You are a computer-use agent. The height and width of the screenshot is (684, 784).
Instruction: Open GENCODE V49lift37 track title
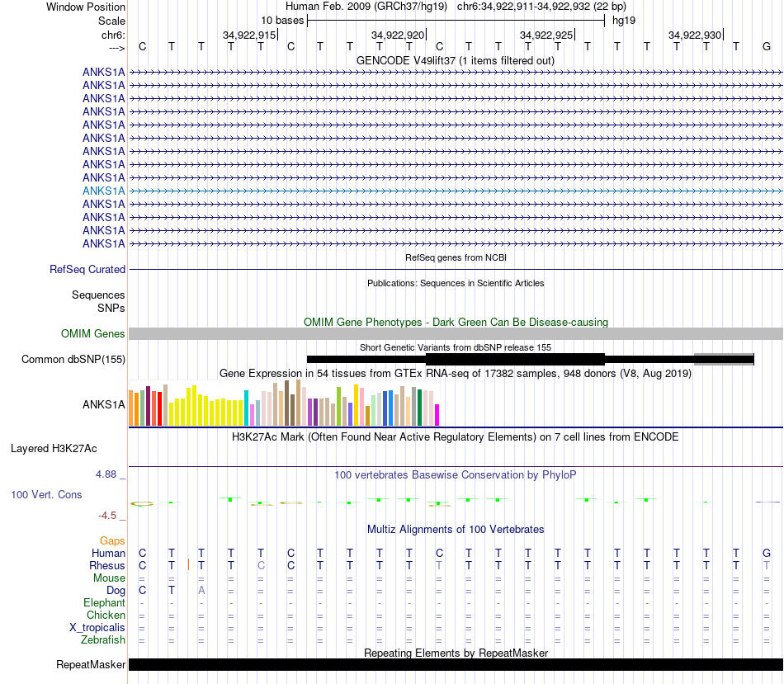pos(456,60)
